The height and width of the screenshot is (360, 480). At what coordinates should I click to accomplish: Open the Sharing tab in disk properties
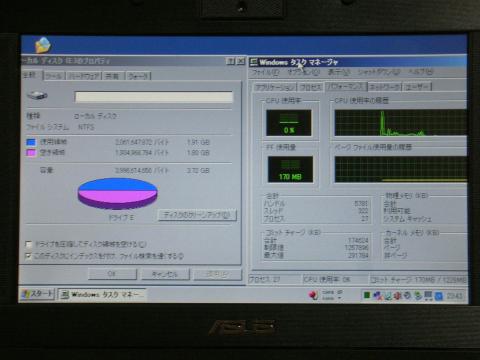coord(113,76)
